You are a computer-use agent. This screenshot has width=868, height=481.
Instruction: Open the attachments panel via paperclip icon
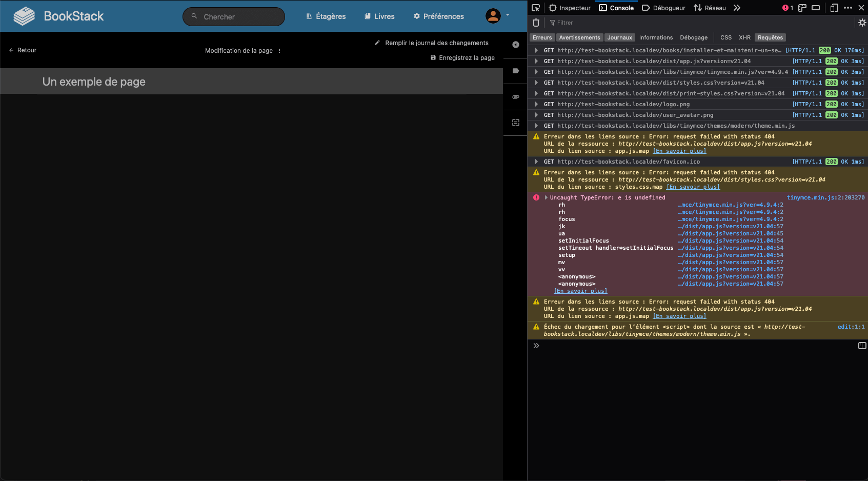tap(515, 97)
